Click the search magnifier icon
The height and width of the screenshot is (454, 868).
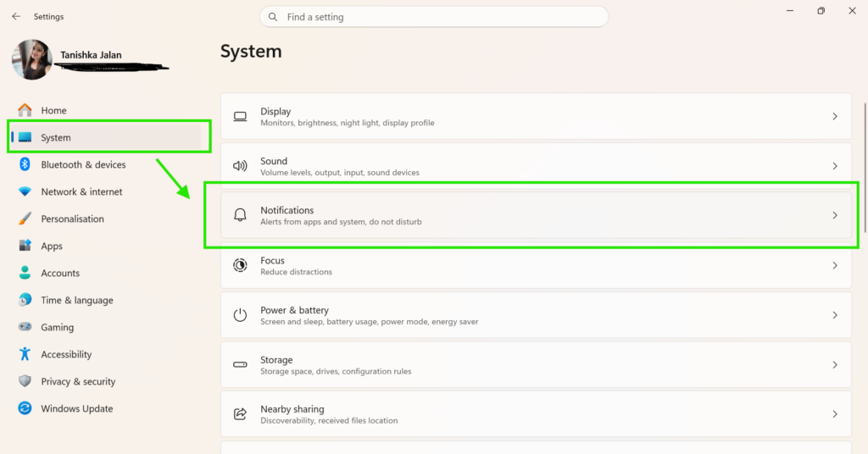[x=273, y=17]
